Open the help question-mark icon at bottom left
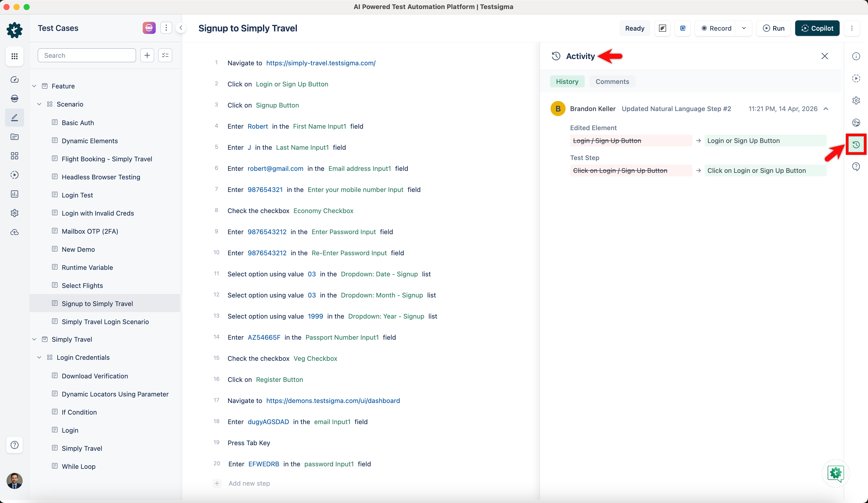 [15, 445]
